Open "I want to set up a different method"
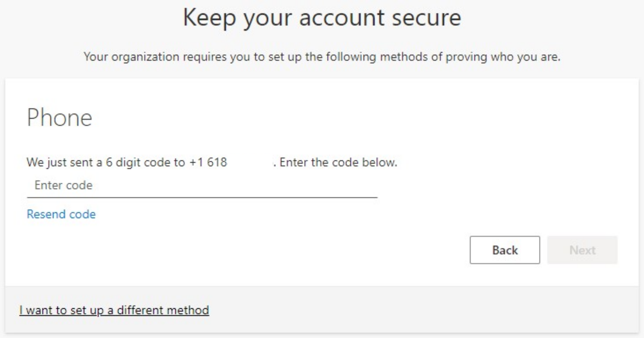The width and height of the screenshot is (644, 338). click(x=114, y=310)
